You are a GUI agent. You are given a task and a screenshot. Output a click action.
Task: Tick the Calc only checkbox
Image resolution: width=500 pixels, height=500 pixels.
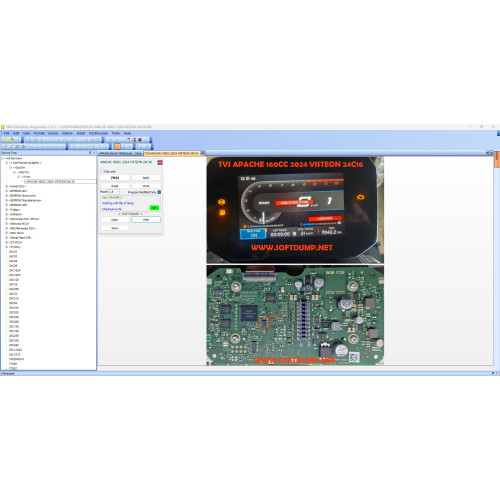(x=102, y=171)
